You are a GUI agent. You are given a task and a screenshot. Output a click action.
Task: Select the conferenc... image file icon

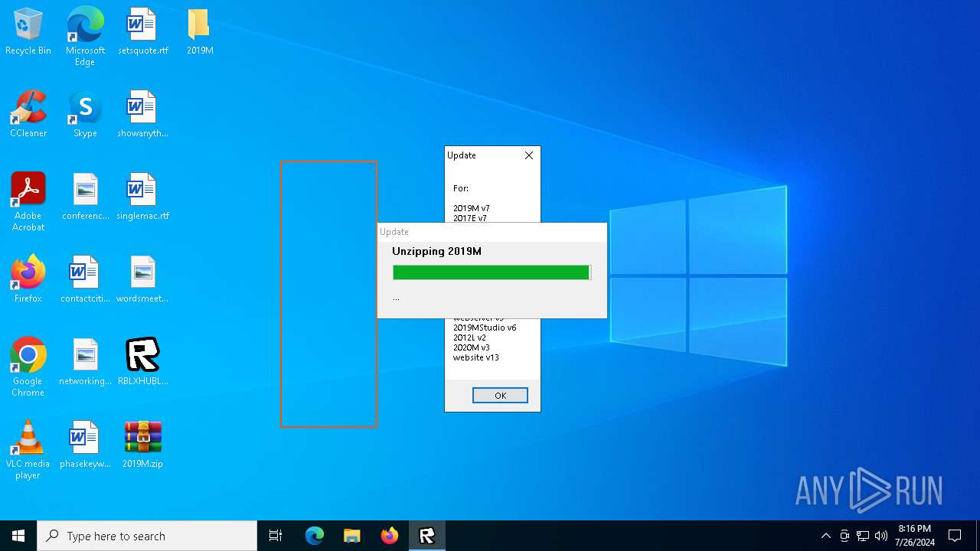click(x=85, y=197)
